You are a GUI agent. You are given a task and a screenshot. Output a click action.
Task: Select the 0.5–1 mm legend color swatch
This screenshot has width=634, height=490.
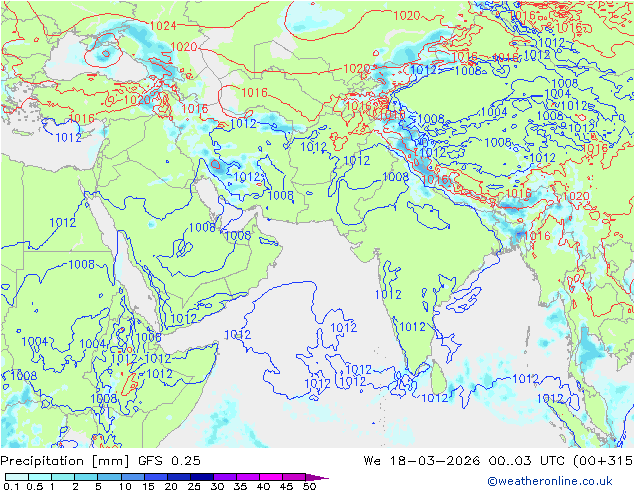tap(40, 477)
